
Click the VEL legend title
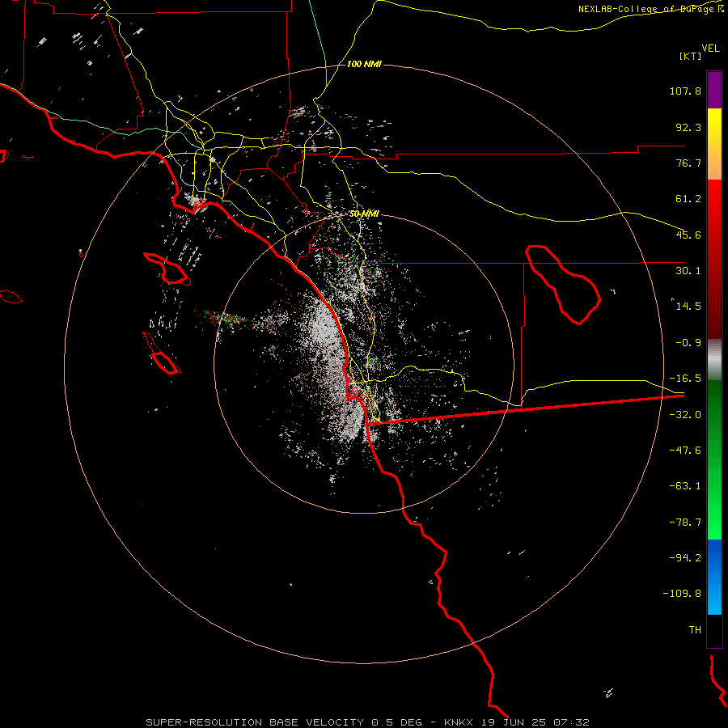(710, 49)
